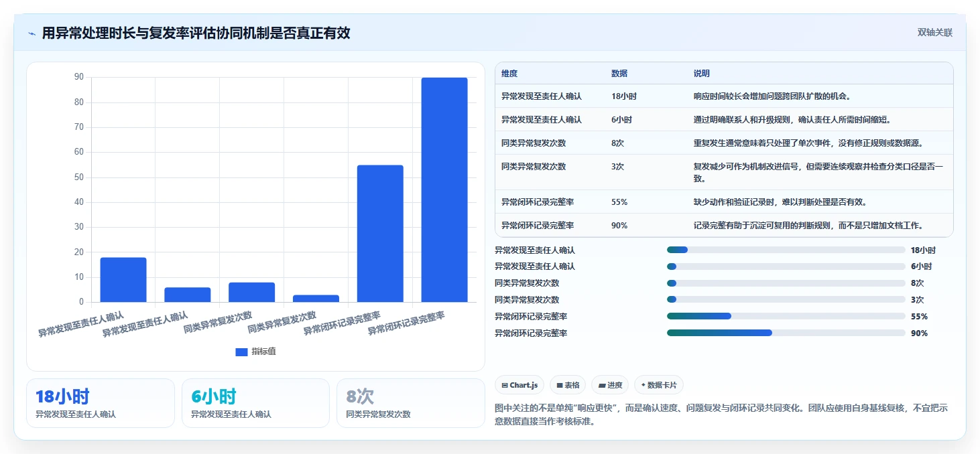
Task: Click the table row label 同类异常复发次数 beside 3次
Action: (534, 167)
